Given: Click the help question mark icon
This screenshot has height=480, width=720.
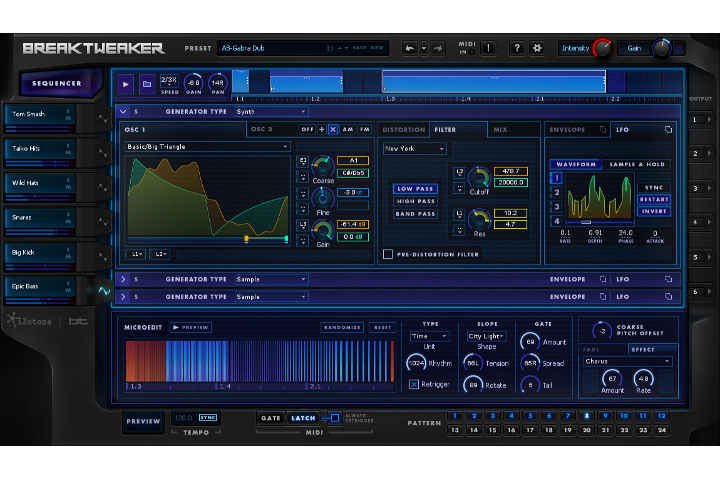Looking at the screenshot, I should coord(516,48).
